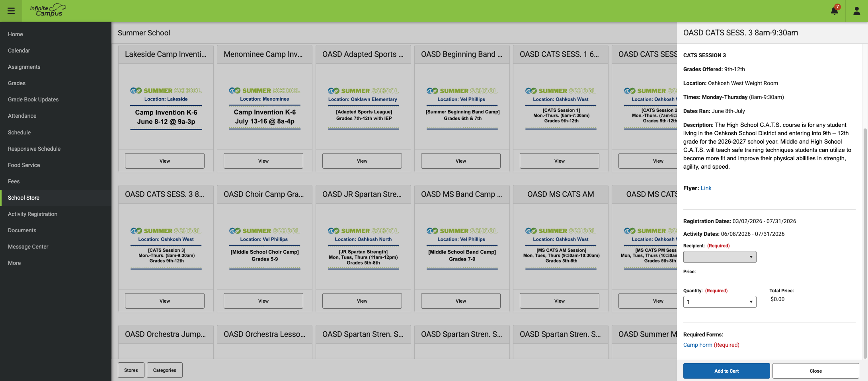The height and width of the screenshot is (381, 868).
Task: View Lakeside Camp Invention item
Action: click(165, 161)
